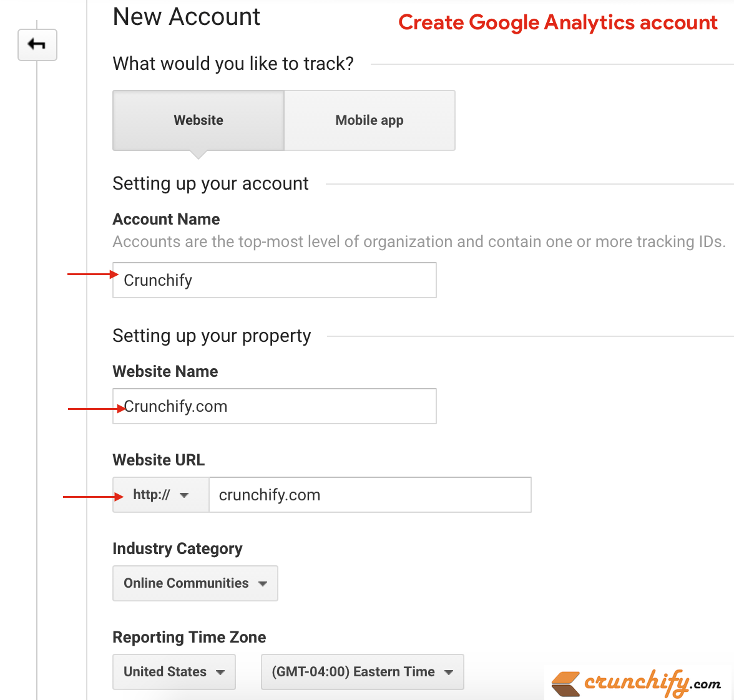Click the caret beside Eastern Time
Image resolution: width=734 pixels, height=700 pixels.
click(448, 673)
